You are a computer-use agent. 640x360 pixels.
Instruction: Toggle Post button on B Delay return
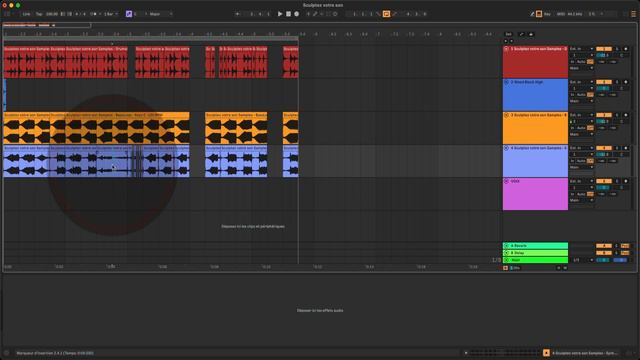pyautogui.click(x=625, y=253)
